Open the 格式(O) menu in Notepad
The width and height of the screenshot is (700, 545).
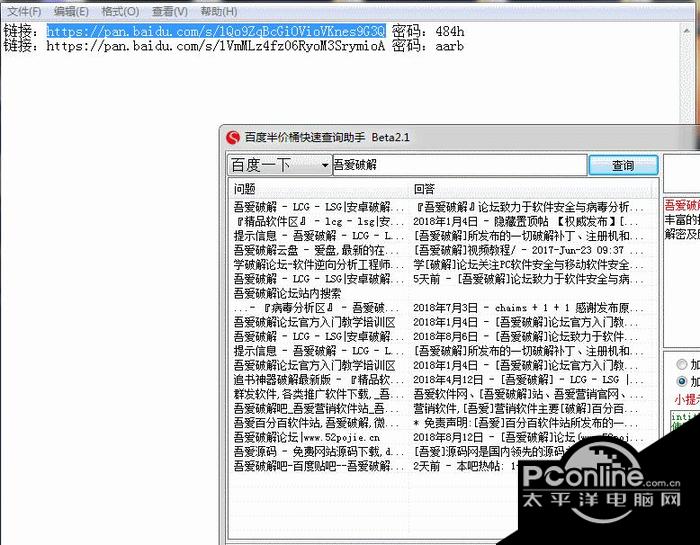click(x=120, y=12)
